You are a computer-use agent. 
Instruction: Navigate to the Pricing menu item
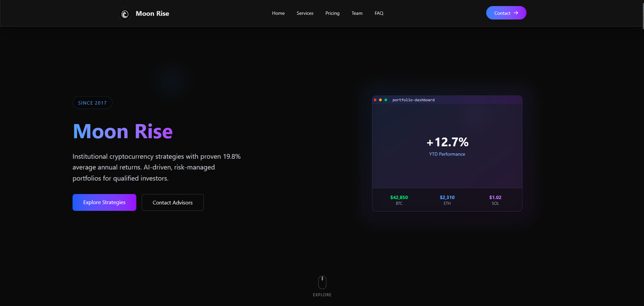pos(332,13)
